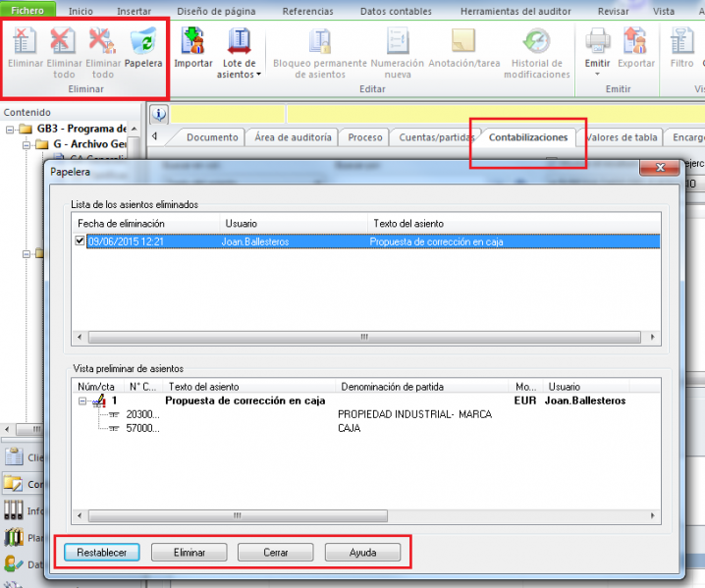Click the deleted-list horizontal scrollbar thumb
This screenshot has width=705, height=588.
click(364, 337)
